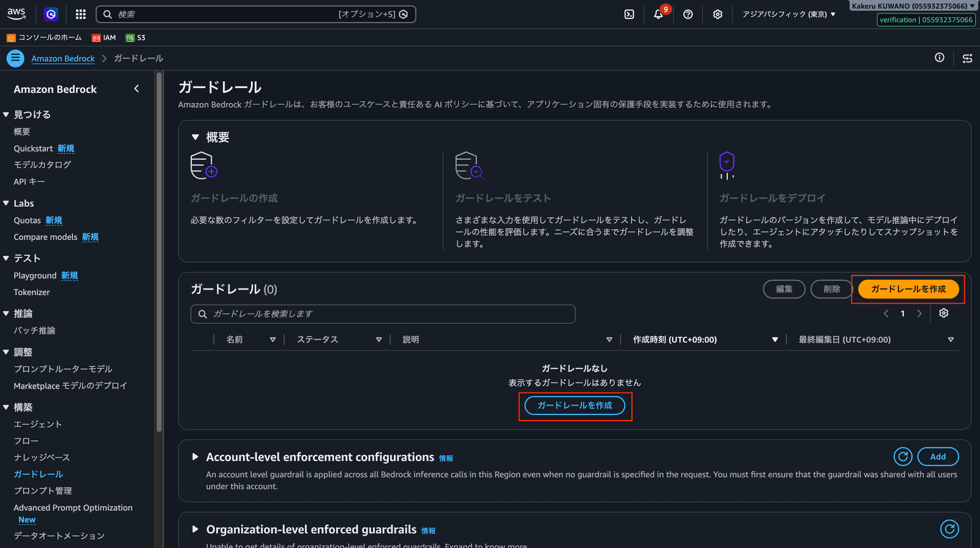Open Advanced Prompt Optimization in sidebar
980x548 pixels.
point(73,508)
